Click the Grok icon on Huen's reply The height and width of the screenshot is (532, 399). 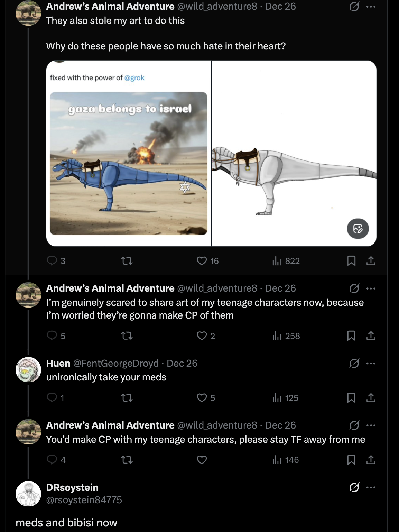tap(354, 363)
